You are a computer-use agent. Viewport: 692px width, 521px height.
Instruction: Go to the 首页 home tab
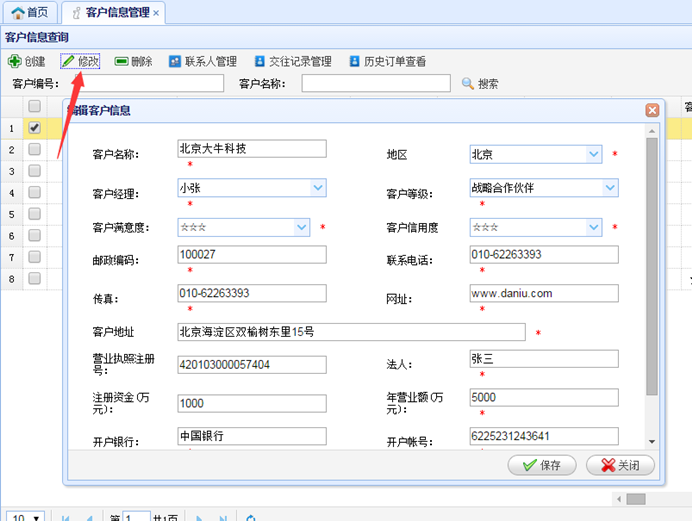[30, 12]
